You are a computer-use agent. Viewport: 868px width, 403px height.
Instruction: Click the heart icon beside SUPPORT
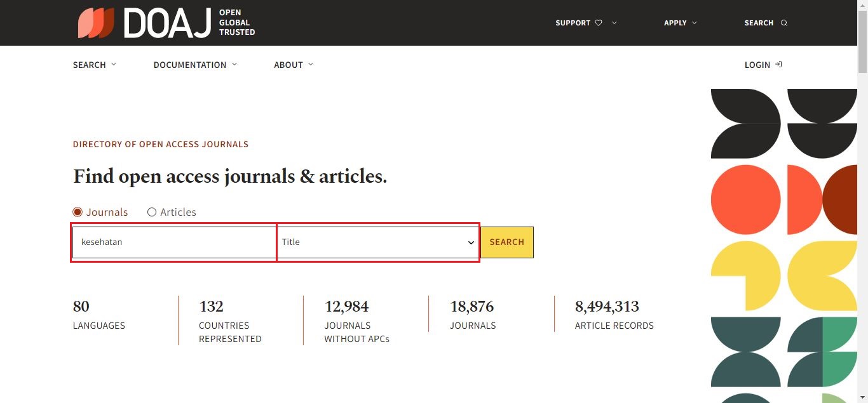[x=598, y=23]
